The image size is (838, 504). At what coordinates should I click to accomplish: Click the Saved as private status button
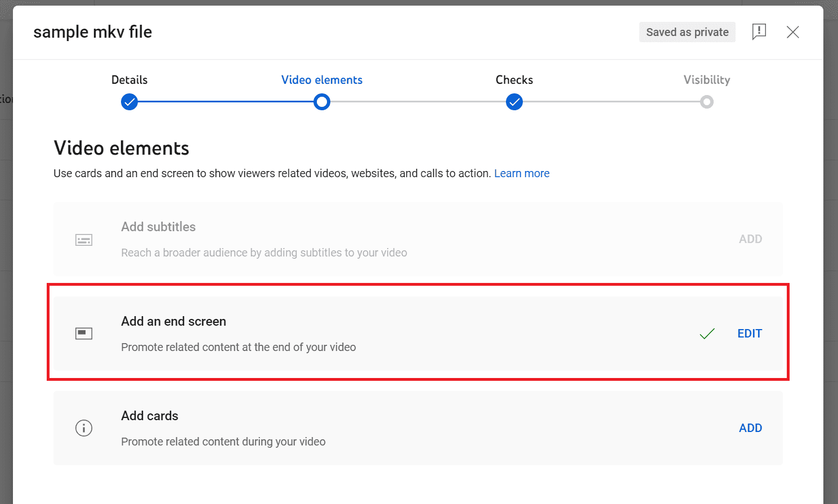coord(687,32)
